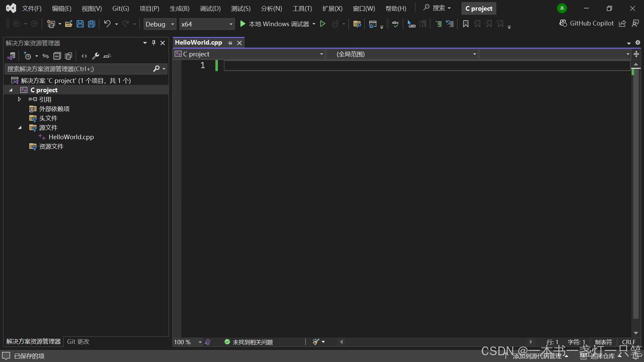
Task: Click the Hot Reload flame icon
Action: pos(335,24)
